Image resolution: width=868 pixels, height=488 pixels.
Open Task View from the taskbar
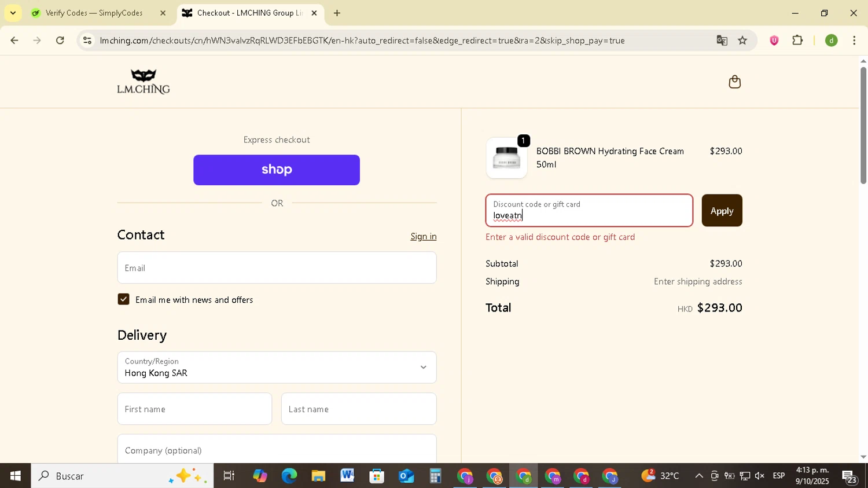pos(229,476)
